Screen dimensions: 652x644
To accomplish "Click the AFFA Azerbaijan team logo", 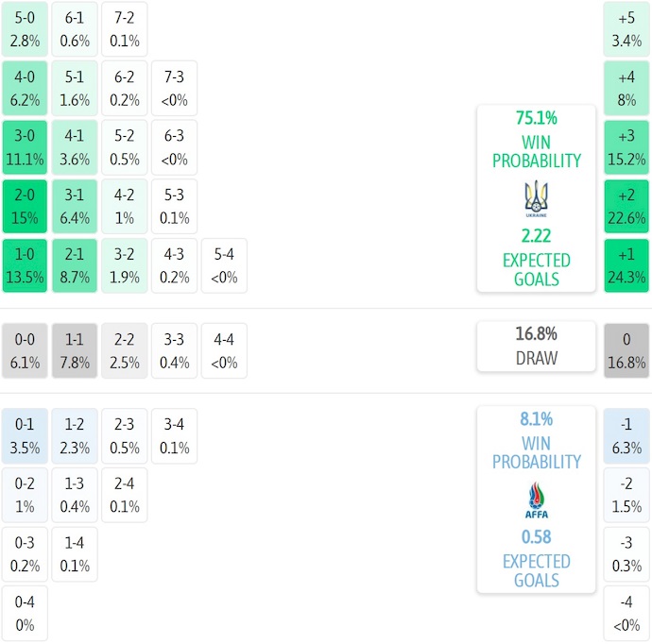I will click(x=536, y=500).
